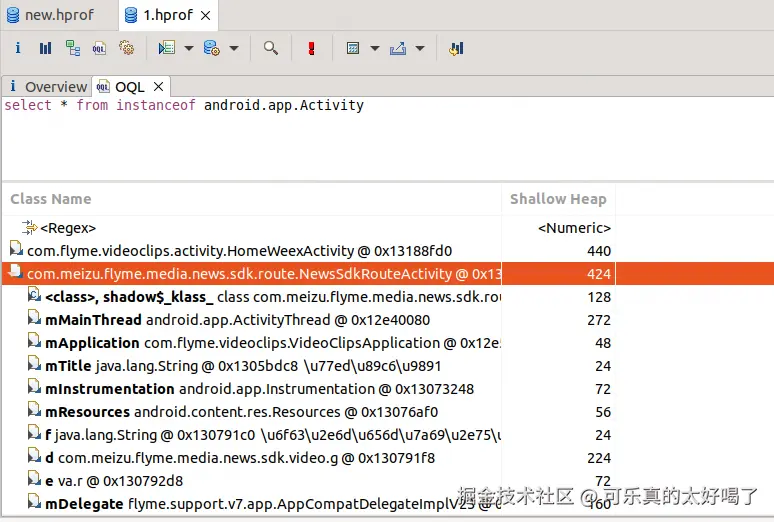The image size is (774, 522).
Task: Click the class icon beside shadow$_klass_
Action: [x=34, y=295]
